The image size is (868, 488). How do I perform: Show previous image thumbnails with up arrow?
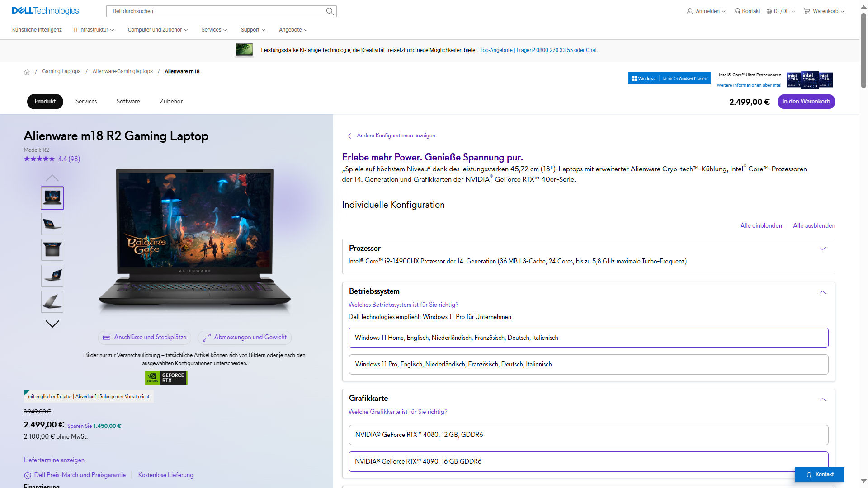pos(52,178)
